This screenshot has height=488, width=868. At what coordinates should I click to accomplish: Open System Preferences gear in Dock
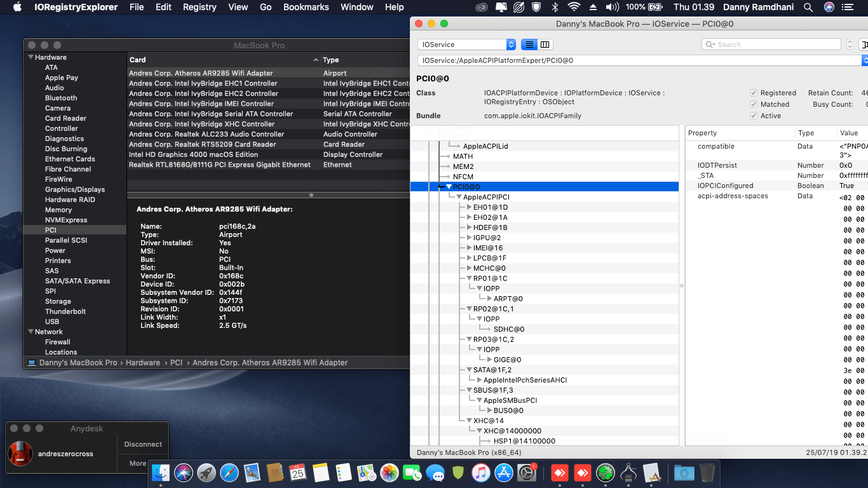[x=527, y=472]
